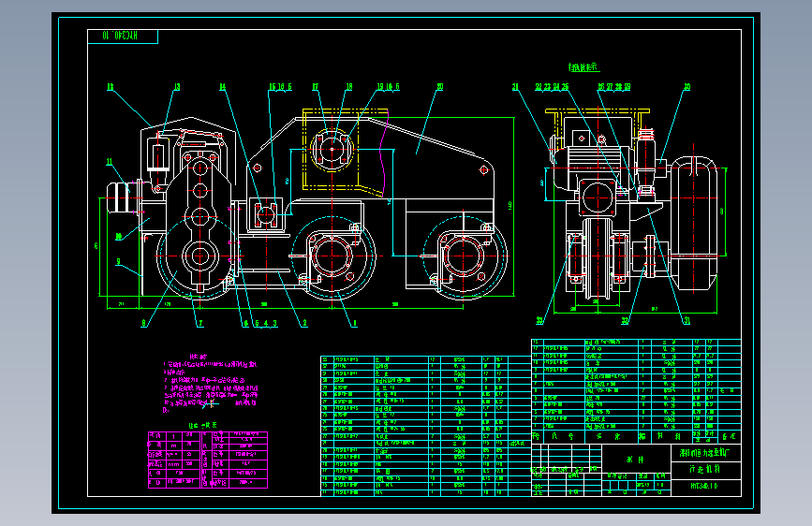Image resolution: width=812 pixels, height=526 pixels.
Task: Click part callout number 8
Action: (144, 323)
